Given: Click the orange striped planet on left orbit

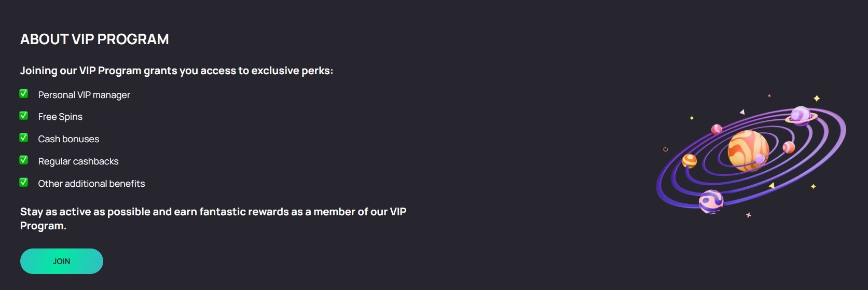Looking at the screenshot, I should coord(690,161).
